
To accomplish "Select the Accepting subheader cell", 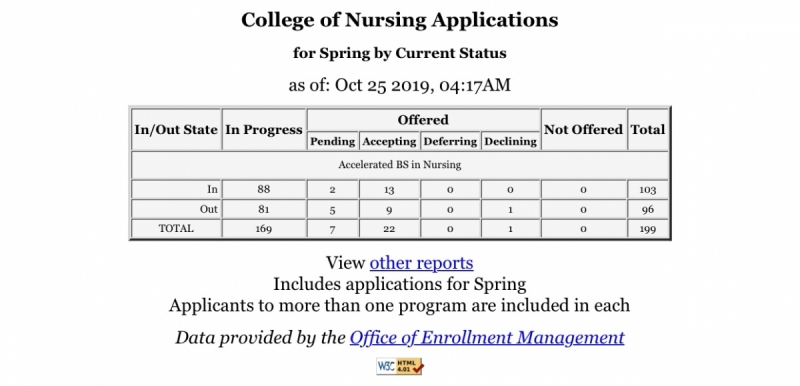I will point(389,141).
